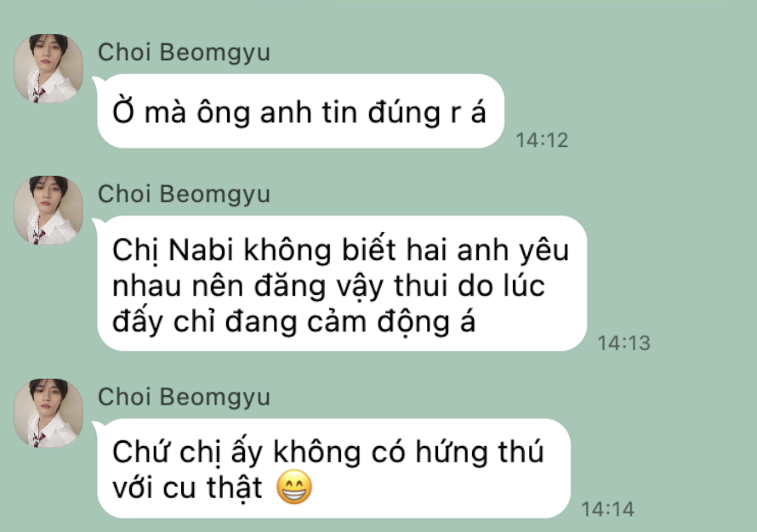This screenshot has height=532, width=757.
Task: Tap the word 'yêu' in the second message
Action: (x=544, y=251)
